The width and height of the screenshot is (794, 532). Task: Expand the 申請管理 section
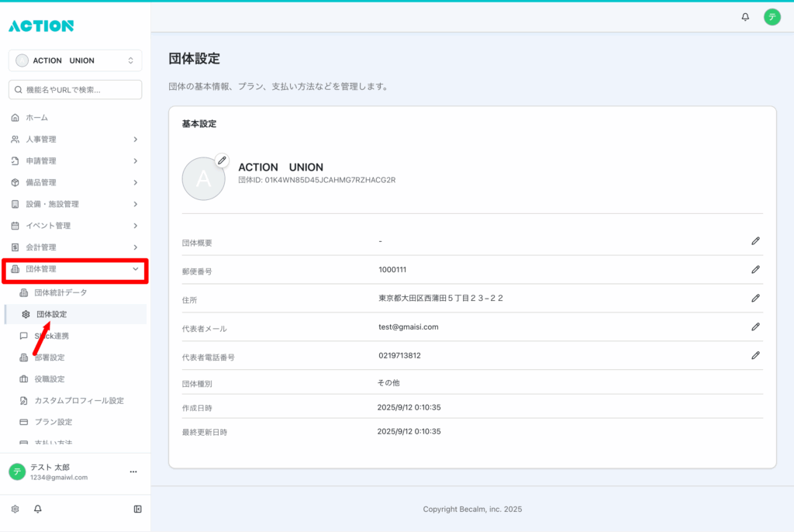pos(75,161)
